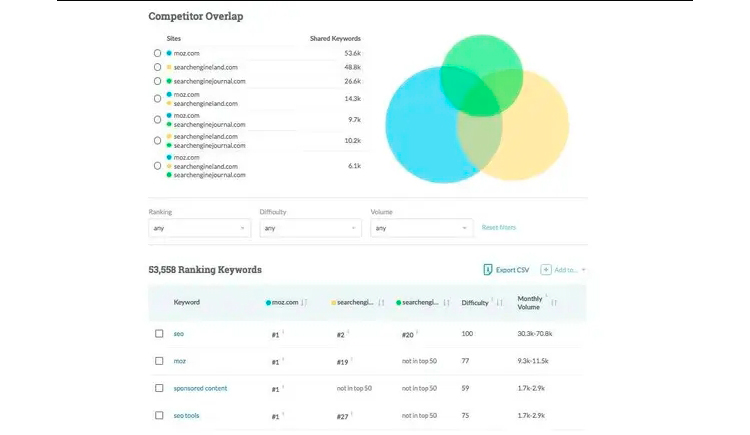Check the box for 'seo' keyword

point(159,334)
